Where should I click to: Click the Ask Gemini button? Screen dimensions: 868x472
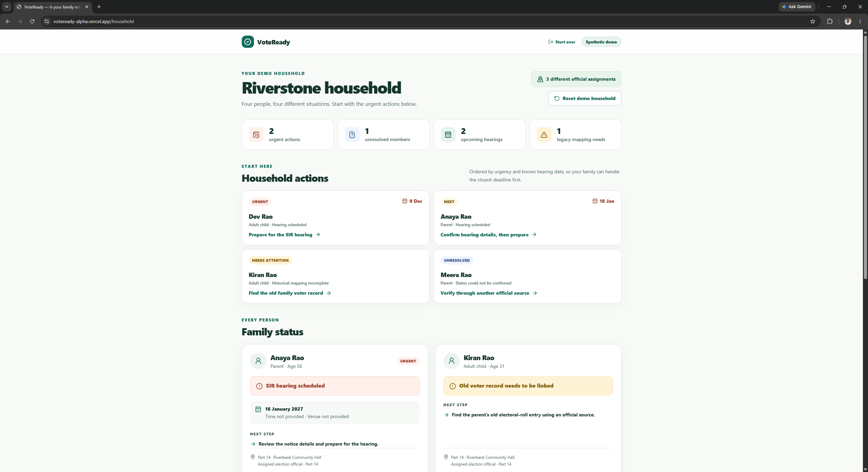(797, 7)
